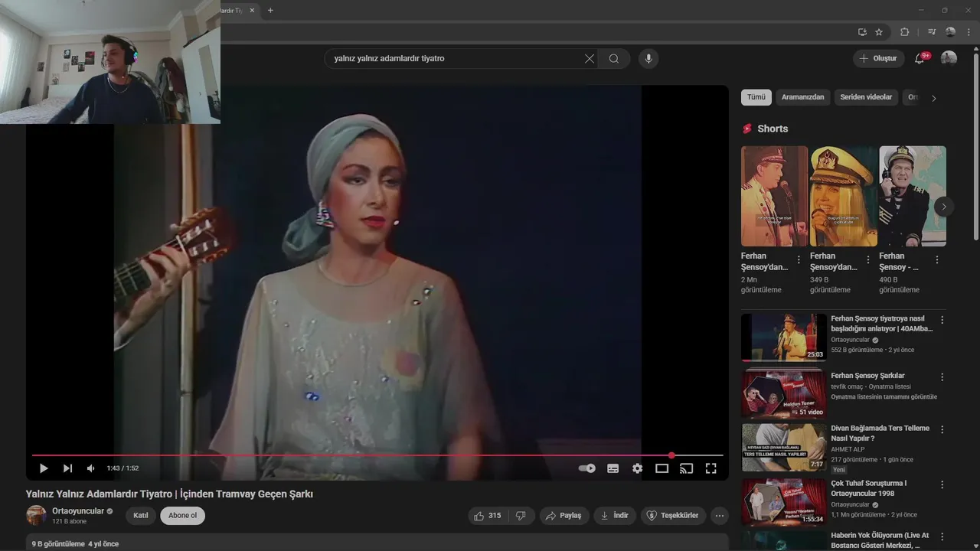Close the current browser tab

click(x=251, y=10)
